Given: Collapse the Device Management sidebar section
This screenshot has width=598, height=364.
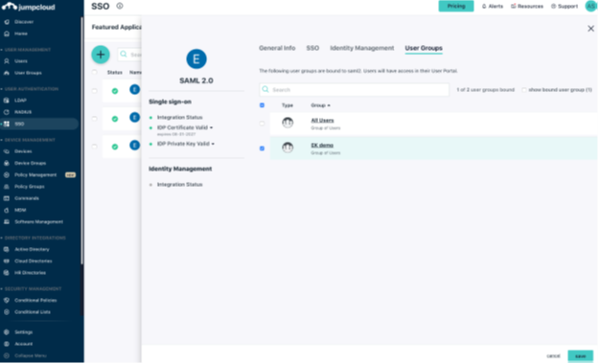Looking at the screenshot, I should pyautogui.click(x=28, y=140).
